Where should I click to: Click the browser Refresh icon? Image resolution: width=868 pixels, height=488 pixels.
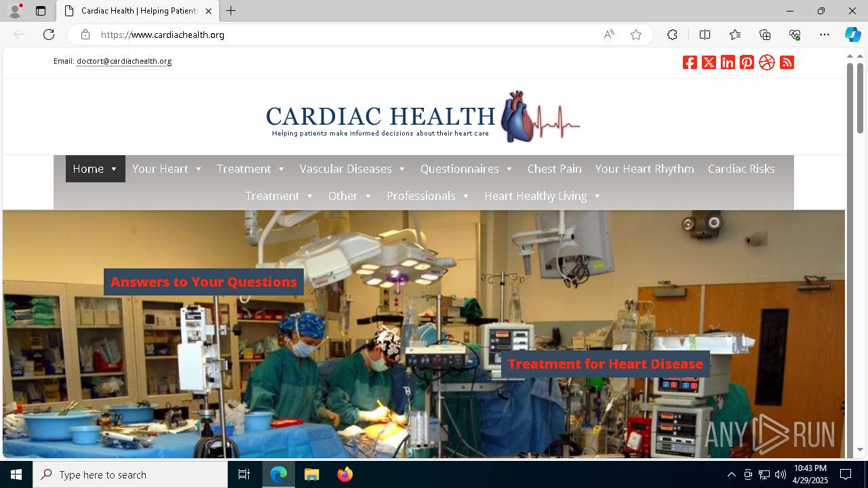(49, 35)
